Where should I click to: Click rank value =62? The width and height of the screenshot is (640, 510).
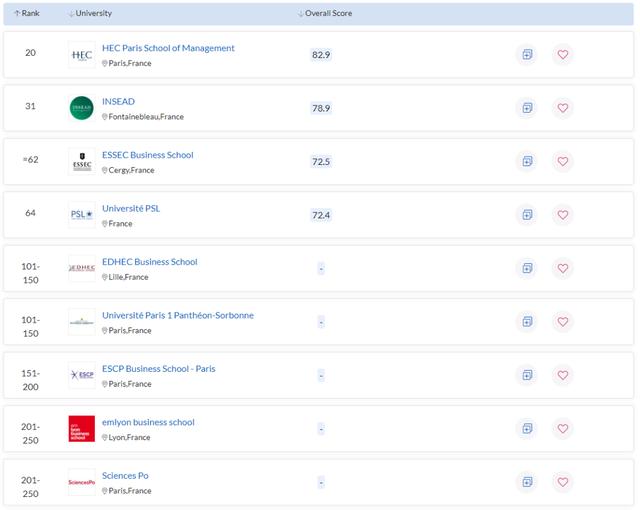click(31, 160)
